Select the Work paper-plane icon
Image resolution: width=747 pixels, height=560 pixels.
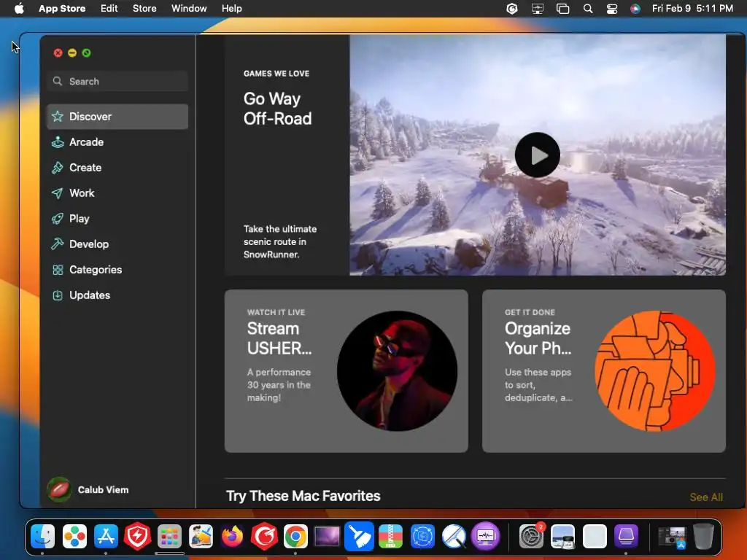(x=58, y=192)
